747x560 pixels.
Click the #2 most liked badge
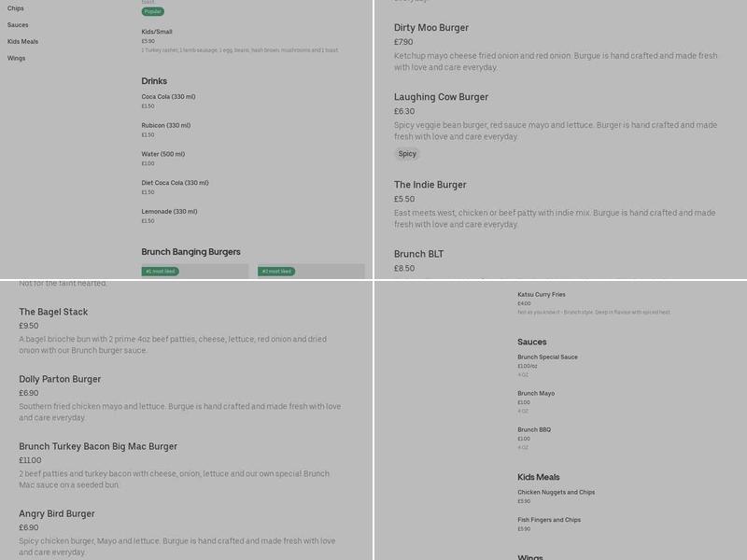[x=277, y=271]
